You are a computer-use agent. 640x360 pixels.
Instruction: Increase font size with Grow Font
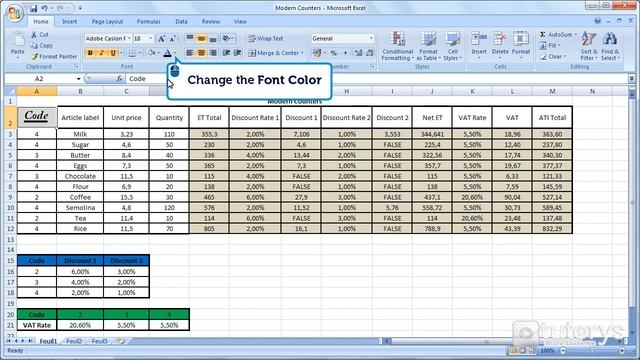coord(161,39)
